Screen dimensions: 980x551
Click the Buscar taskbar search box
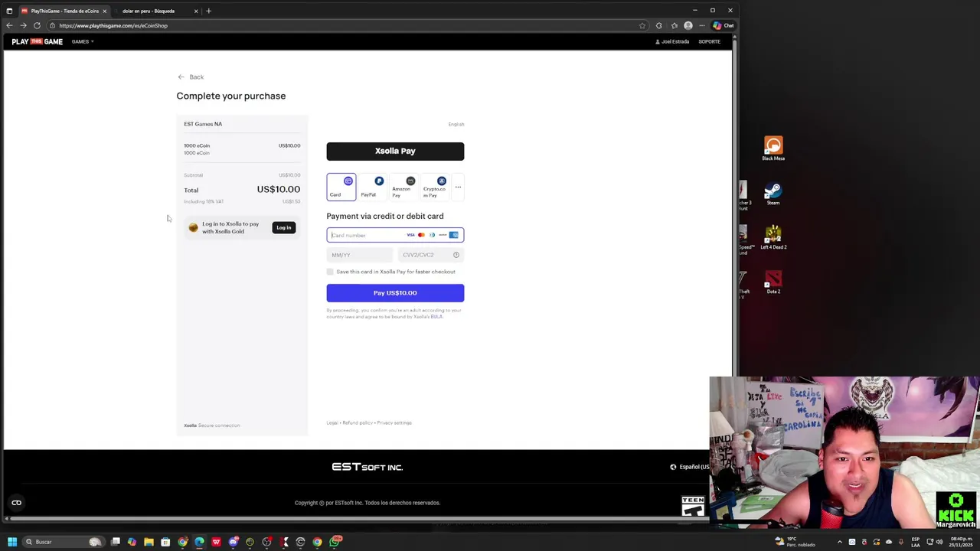pos(63,542)
